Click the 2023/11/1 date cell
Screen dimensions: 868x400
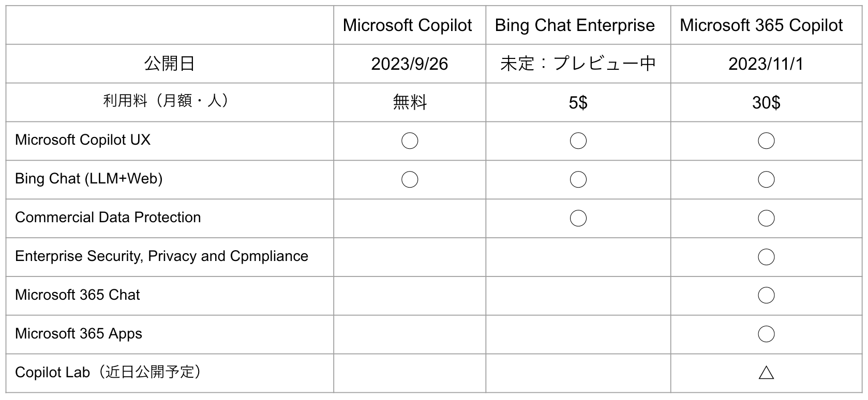coord(766,64)
